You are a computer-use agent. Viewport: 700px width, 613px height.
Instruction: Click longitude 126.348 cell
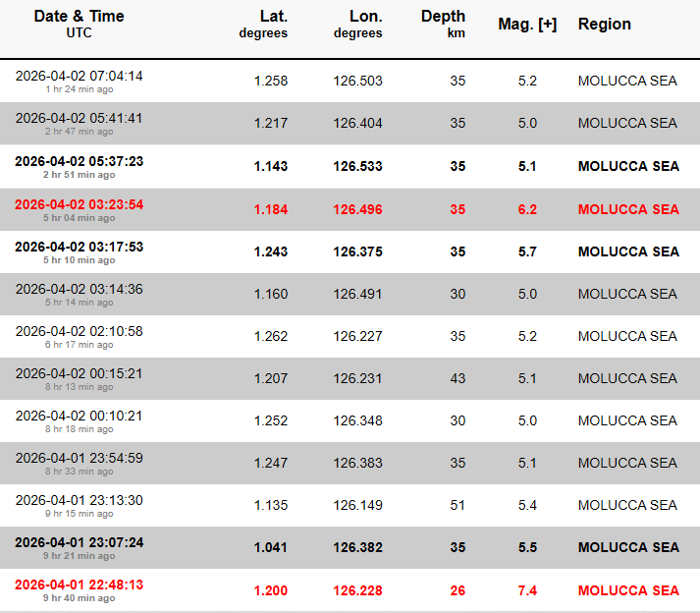tap(357, 420)
